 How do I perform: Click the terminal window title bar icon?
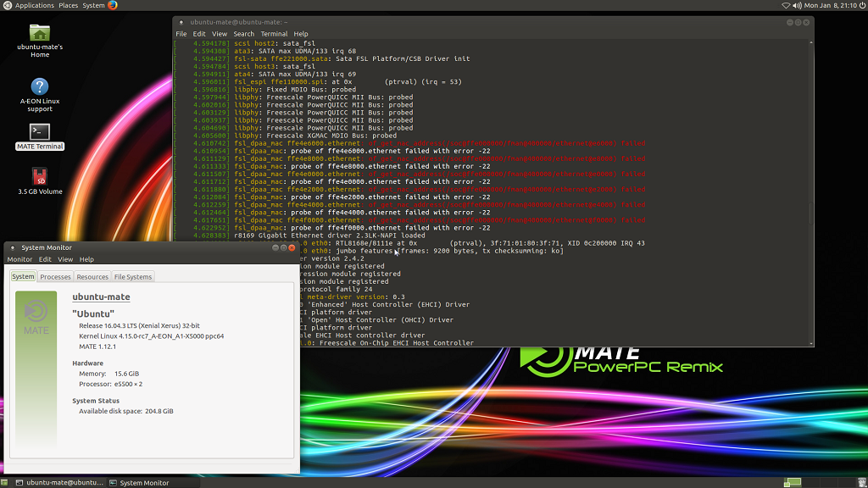click(x=181, y=22)
